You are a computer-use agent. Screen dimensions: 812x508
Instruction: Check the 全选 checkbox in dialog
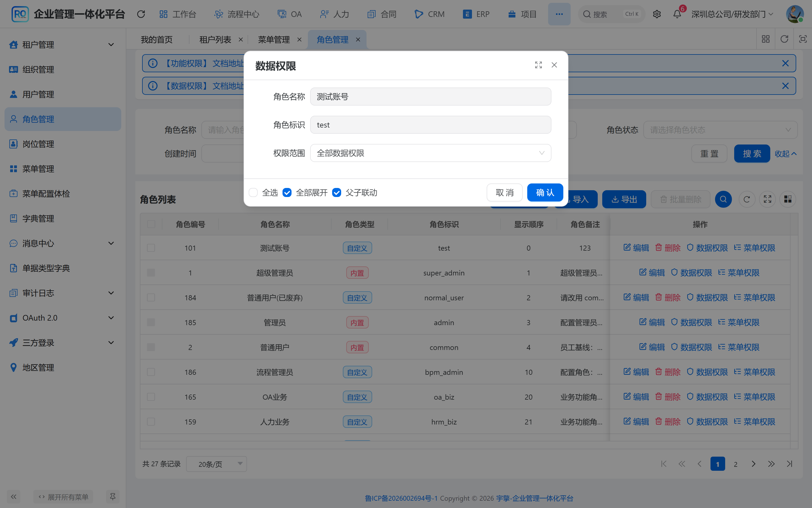253,192
